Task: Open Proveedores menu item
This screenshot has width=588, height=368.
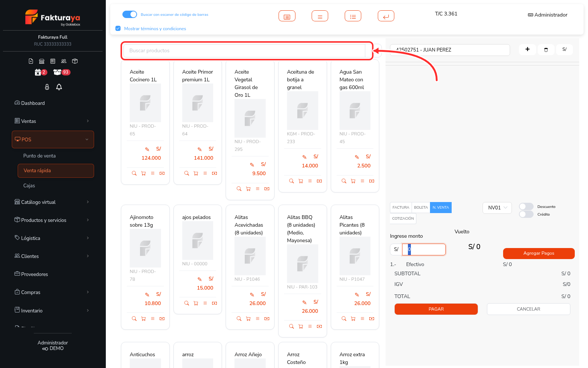Action: pyautogui.click(x=53, y=274)
